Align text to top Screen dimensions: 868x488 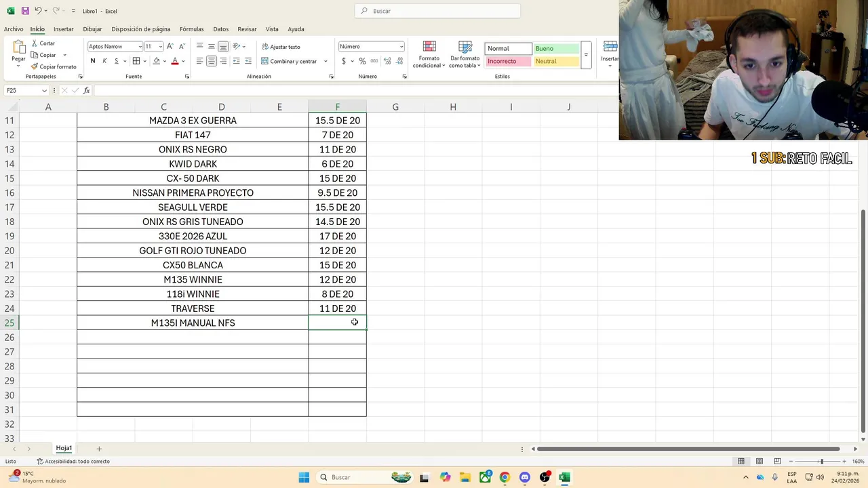[200, 46]
